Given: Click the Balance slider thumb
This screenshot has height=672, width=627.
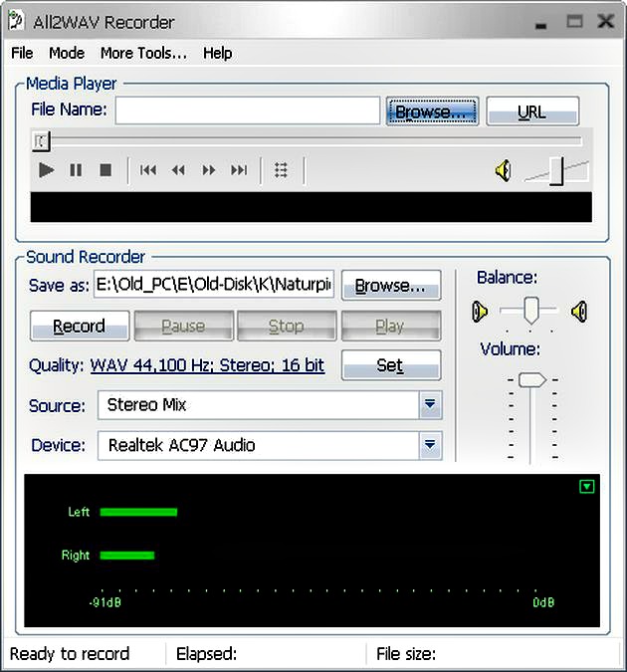Looking at the screenshot, I should (530, 310).
